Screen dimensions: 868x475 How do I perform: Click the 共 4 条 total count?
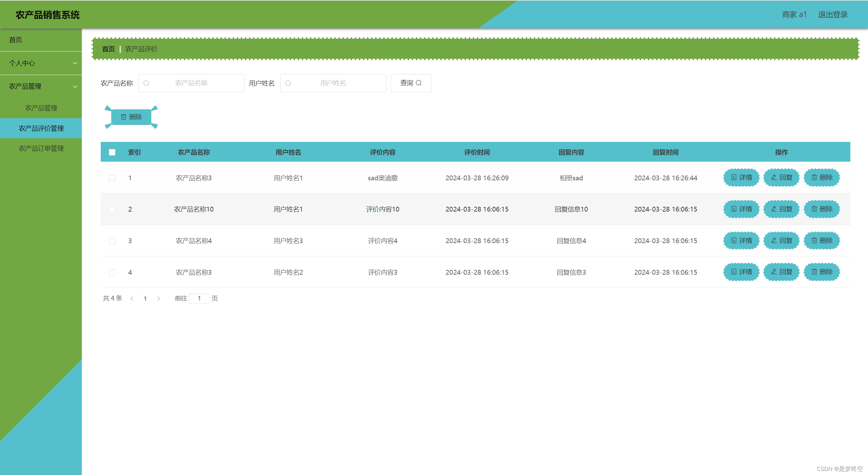click(113, 298)
